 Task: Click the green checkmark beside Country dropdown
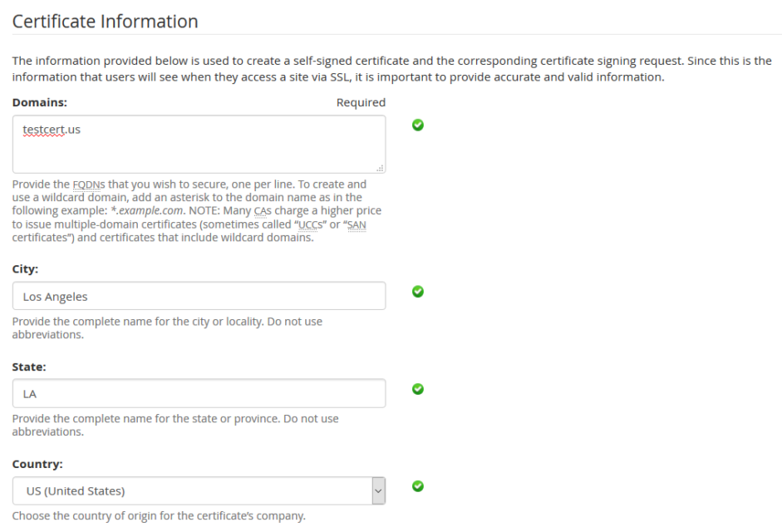pos(418,485)
